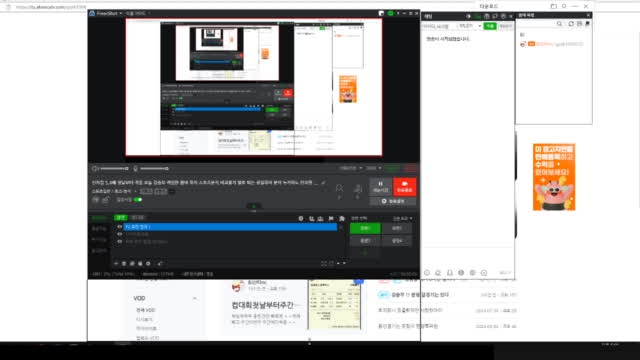Click the broadcast settings button below the red button
640x360 pixels.
coord(393,201)
